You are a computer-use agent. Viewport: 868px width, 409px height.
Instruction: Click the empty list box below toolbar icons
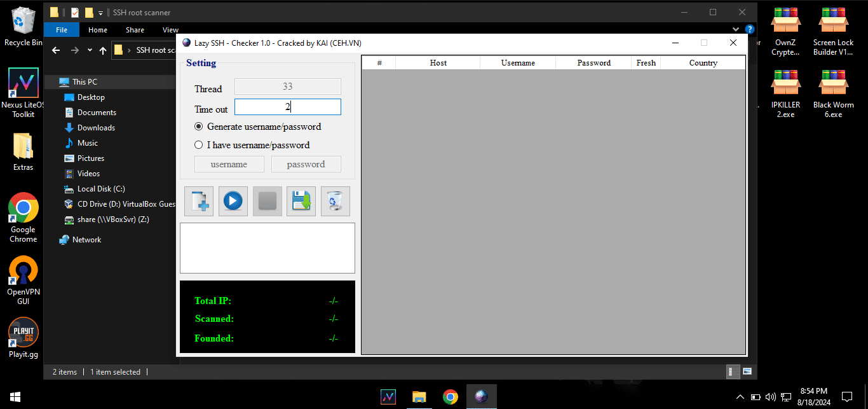coord(268,248)
